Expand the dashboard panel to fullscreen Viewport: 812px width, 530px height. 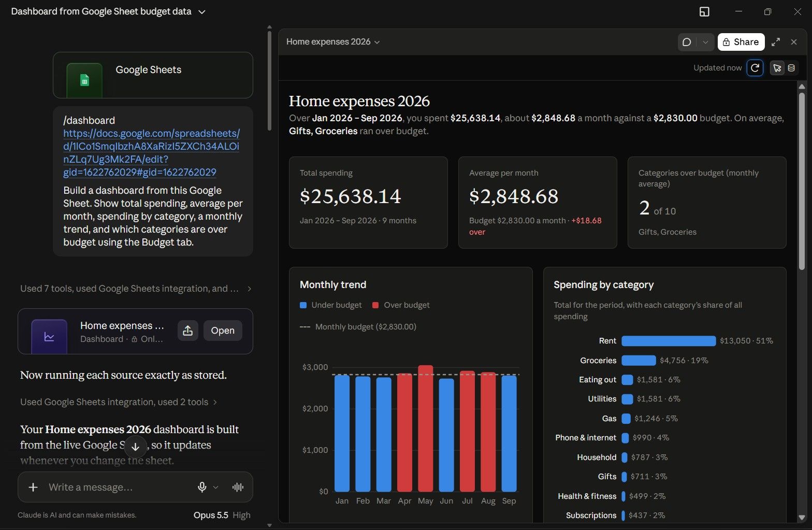coord(776,42)
